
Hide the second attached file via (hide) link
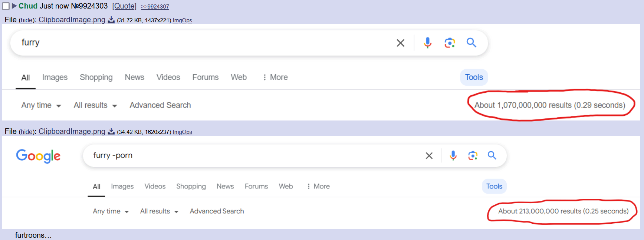(x=26, y=132)
